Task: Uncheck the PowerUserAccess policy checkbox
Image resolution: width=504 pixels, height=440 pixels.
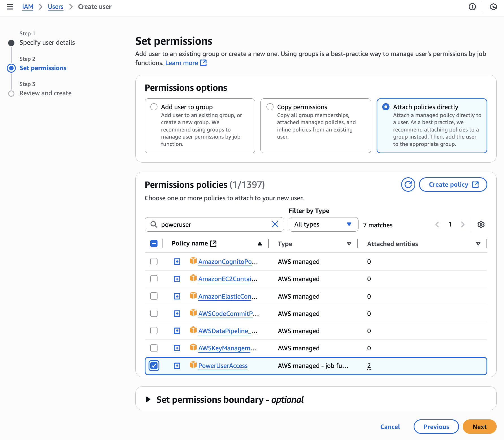Action: (x=154, y=366)
